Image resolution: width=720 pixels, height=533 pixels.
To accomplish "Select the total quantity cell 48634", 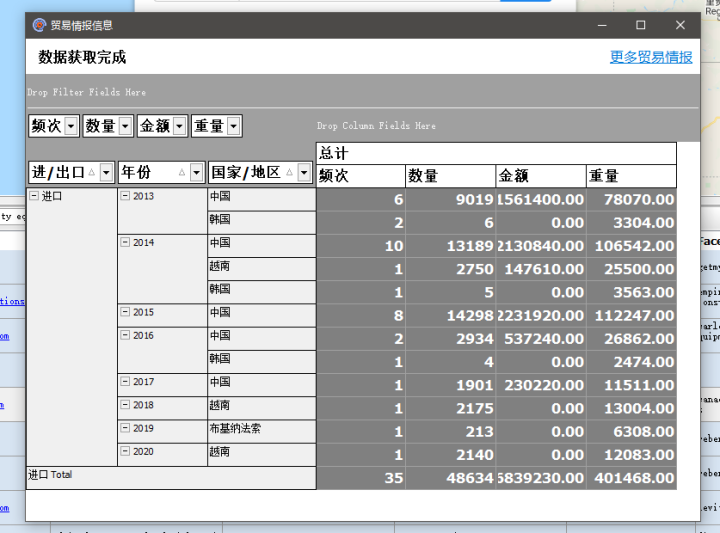I will [450, 478].
